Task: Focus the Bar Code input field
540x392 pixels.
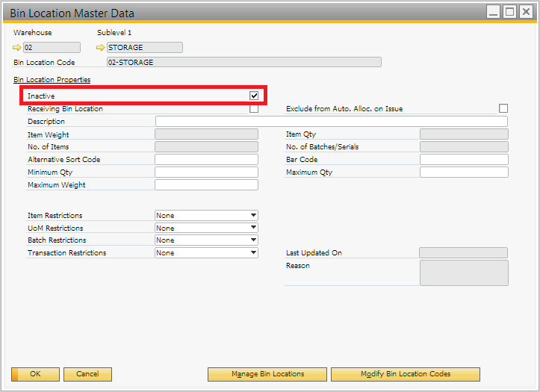Action: pos(464,160)
